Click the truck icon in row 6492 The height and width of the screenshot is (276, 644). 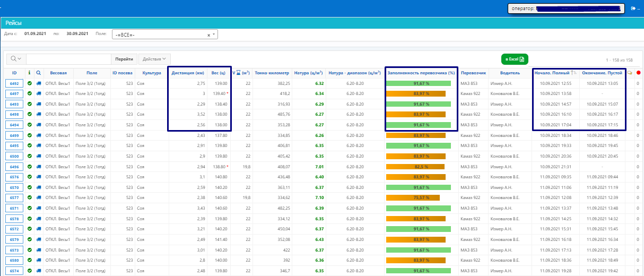coord(39,83)
